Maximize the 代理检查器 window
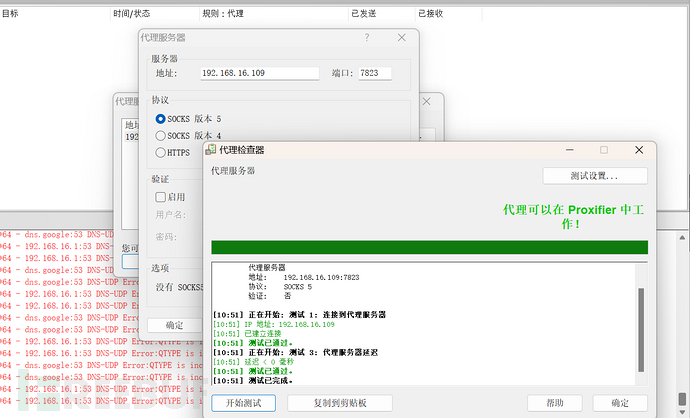The height and width of the screenshot is (418, 690). click(x=604, y=150)
